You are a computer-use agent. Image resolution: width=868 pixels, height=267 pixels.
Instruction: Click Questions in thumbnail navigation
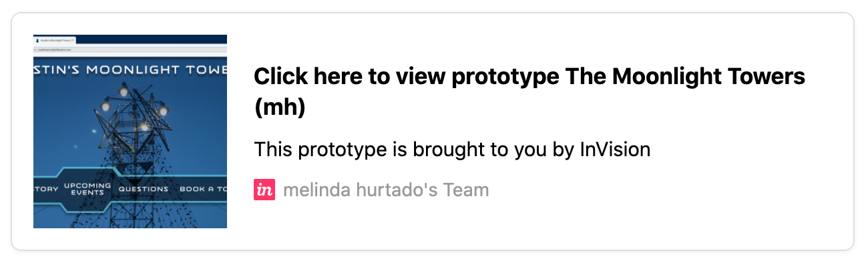click(144, 189)
